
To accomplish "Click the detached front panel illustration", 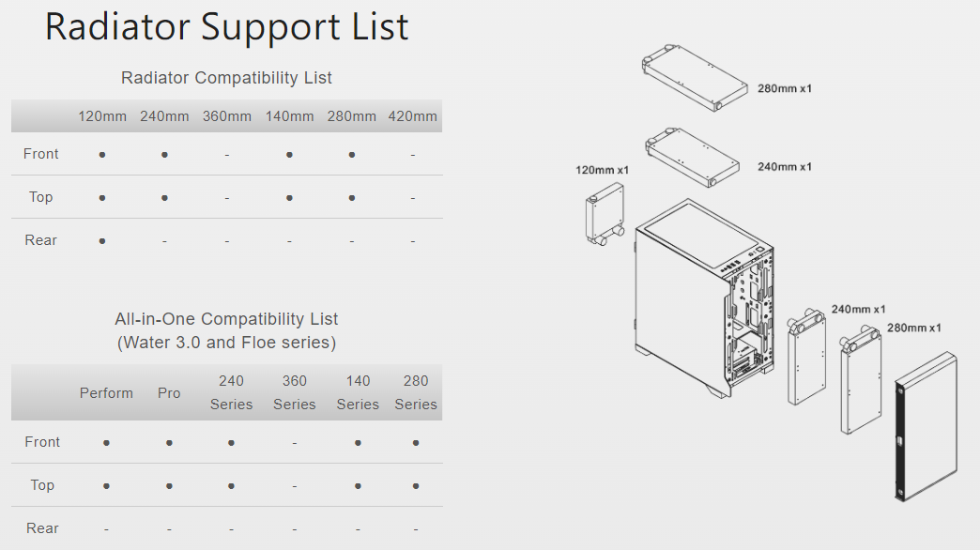I will (926, 425).
